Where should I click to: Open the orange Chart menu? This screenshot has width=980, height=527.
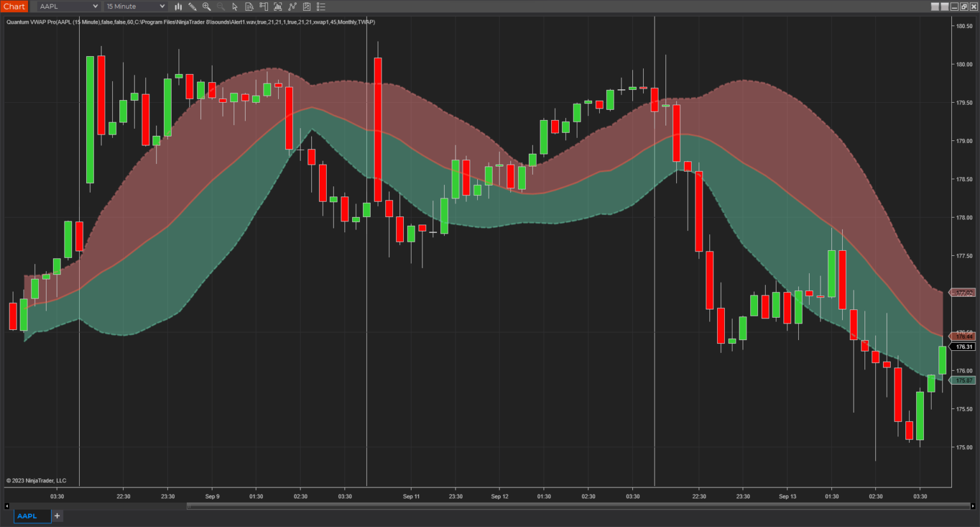14,6
